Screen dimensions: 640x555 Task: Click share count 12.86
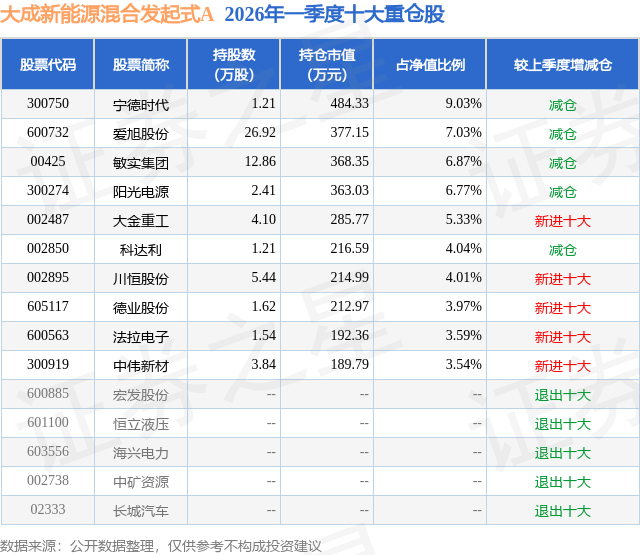pos(260,162)
